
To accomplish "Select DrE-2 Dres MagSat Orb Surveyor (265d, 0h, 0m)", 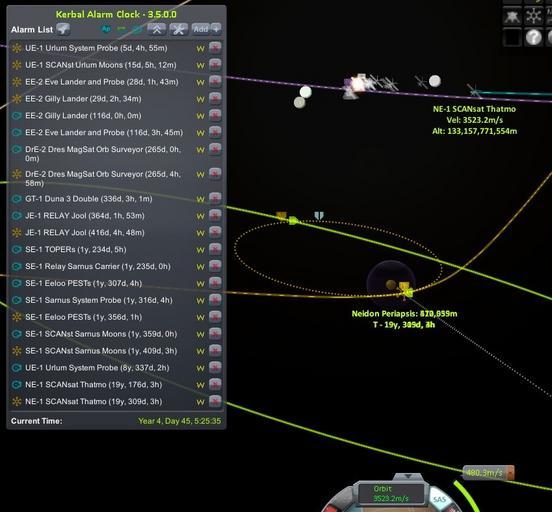I will (103, 154).
